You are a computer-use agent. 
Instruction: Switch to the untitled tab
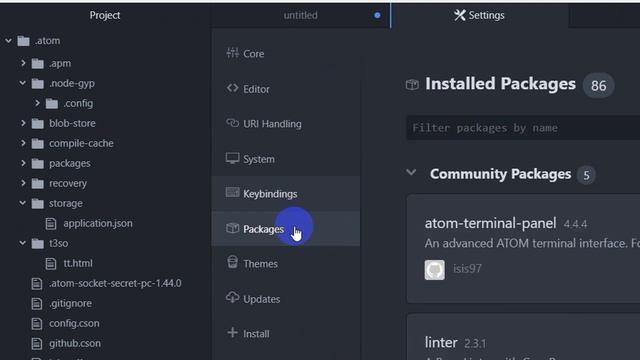300,16
